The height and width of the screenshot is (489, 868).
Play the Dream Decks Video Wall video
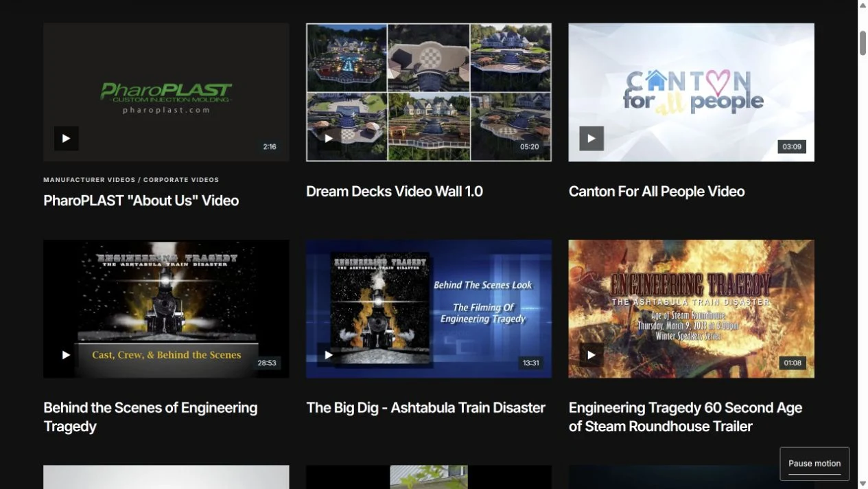[x=329, y=138]
